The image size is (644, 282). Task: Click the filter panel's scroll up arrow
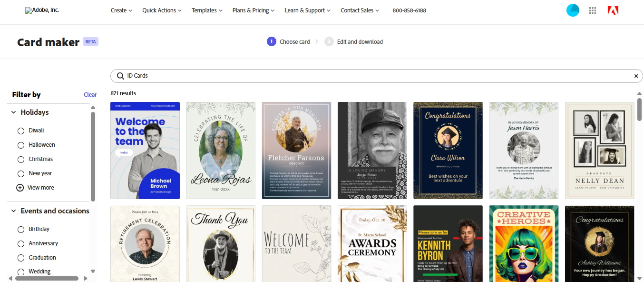click(93, 108)
